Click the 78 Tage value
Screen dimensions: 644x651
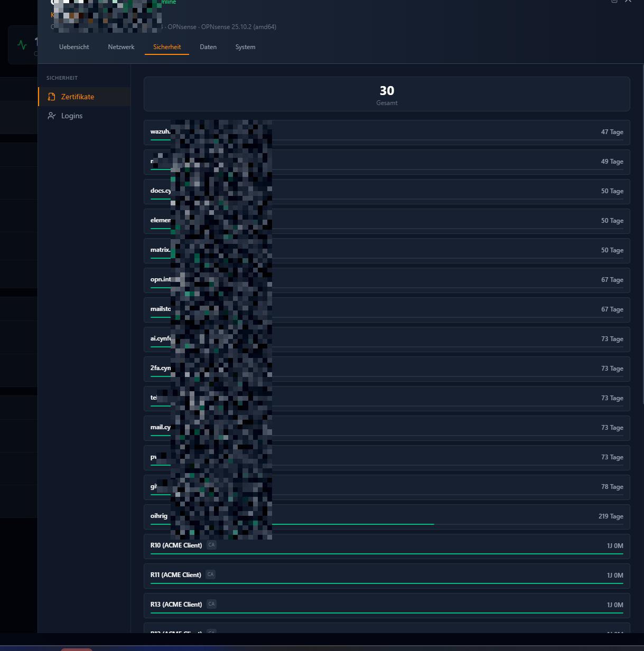click(612, 487)
